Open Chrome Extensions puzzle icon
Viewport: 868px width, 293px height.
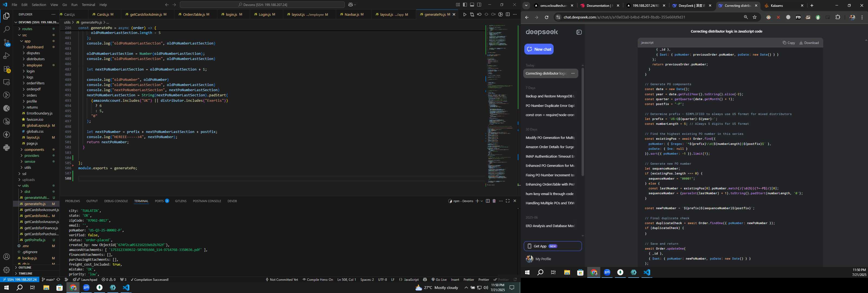838,17
